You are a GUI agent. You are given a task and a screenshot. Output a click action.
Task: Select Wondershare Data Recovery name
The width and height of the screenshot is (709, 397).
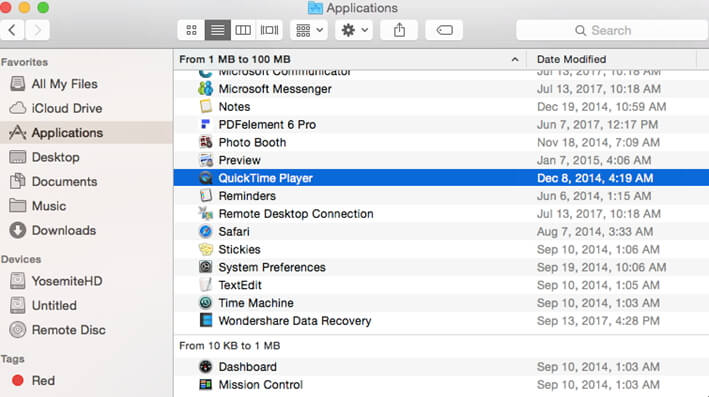coord(295,321)
